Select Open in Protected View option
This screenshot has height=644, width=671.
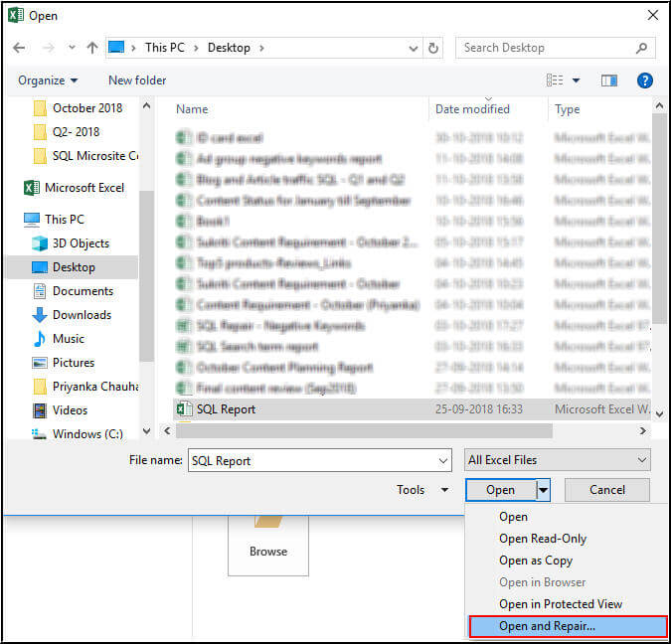[561, 604]
